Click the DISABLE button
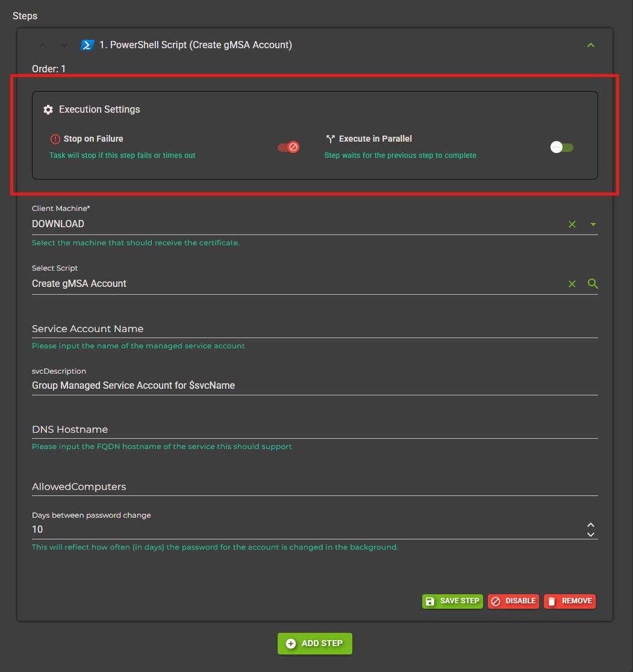The height and width of the screenshot is (672, 633). click(x=513, y=601)
